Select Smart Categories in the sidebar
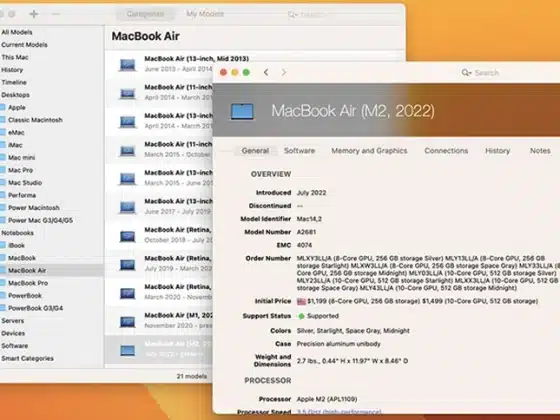The image size is (560, 420). (x=28, y=358)
